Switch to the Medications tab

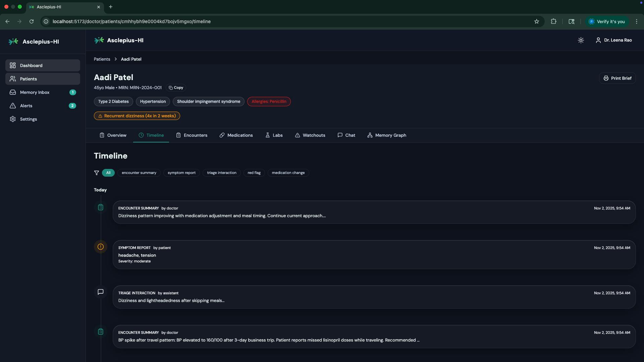point(236,135)
